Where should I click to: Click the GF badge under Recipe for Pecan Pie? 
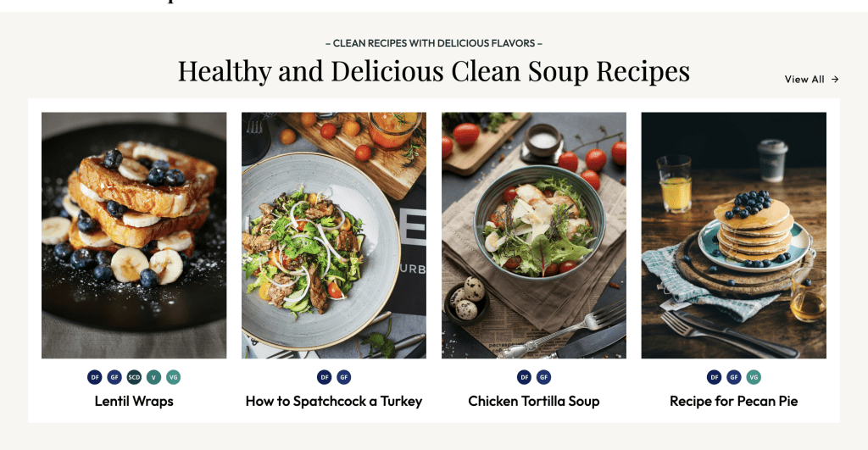(x=734, y=377)
